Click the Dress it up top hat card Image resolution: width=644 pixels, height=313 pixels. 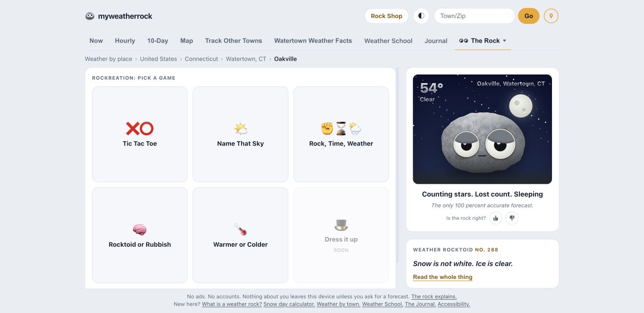pos(341,235)
